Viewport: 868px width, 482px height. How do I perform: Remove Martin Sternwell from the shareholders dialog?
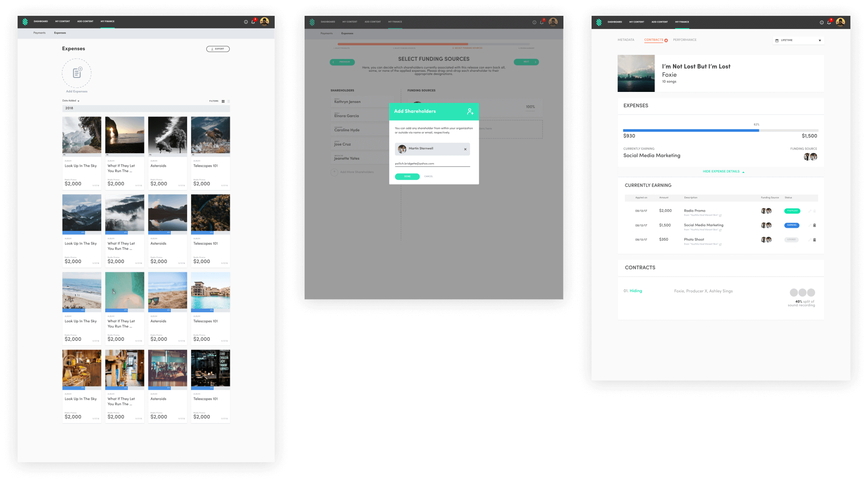point(465,150)
